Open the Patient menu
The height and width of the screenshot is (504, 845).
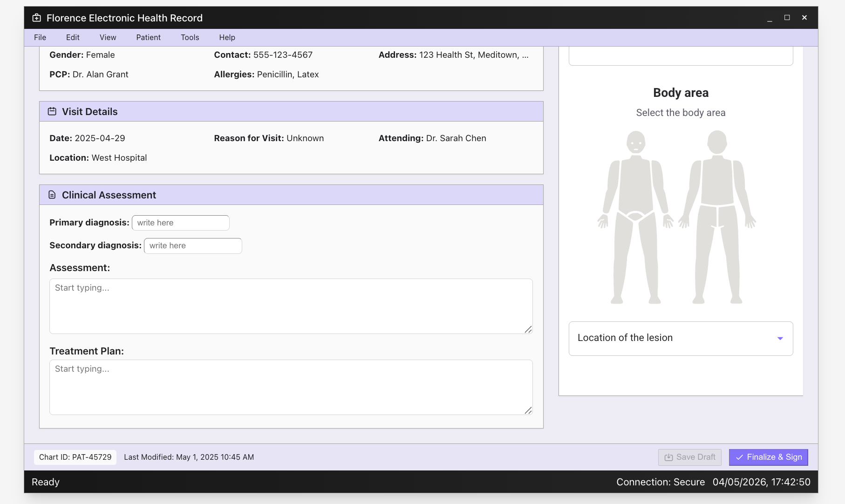pos(149,37)
